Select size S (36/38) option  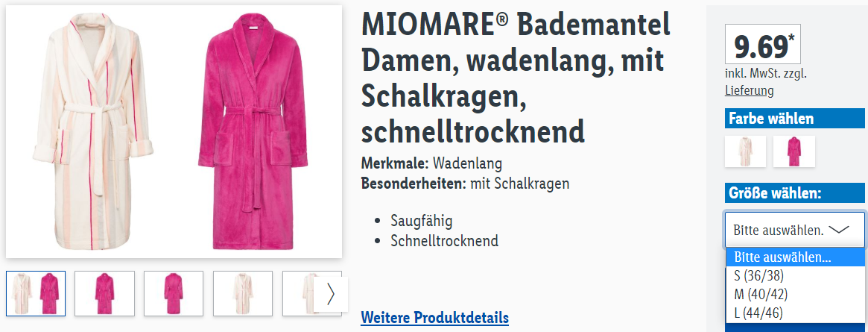(794, 276)
